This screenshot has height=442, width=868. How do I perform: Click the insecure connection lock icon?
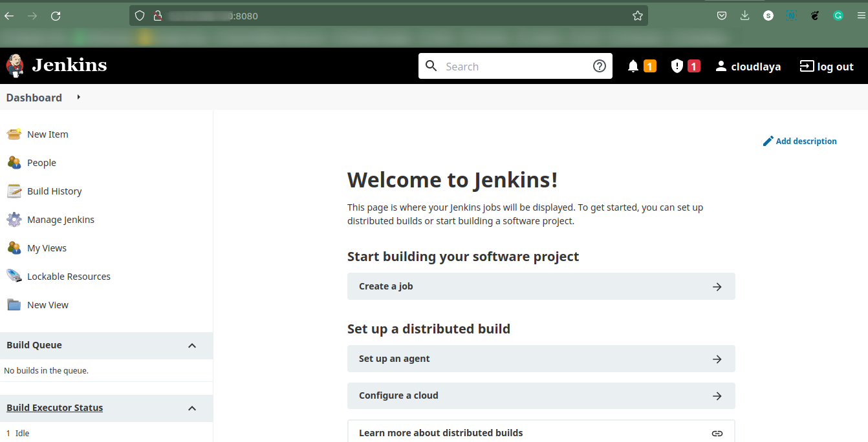157,16
